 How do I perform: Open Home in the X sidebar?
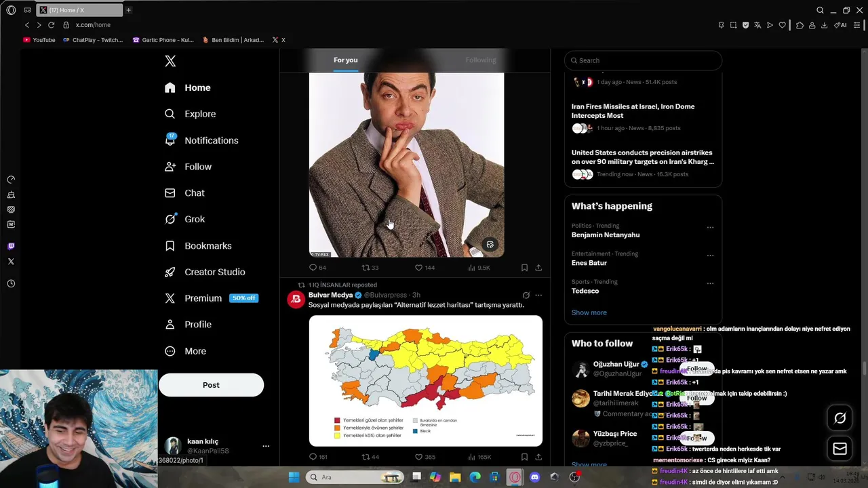188,87
